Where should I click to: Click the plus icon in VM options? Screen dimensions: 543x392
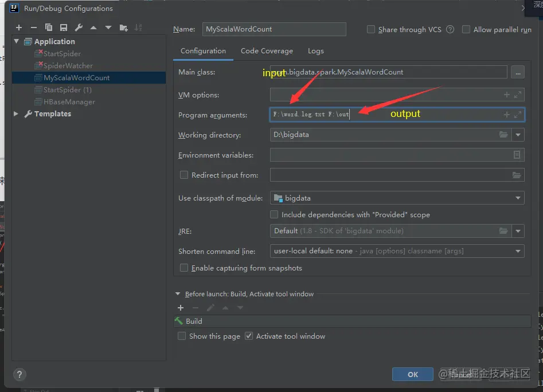[x=507, y=95]
